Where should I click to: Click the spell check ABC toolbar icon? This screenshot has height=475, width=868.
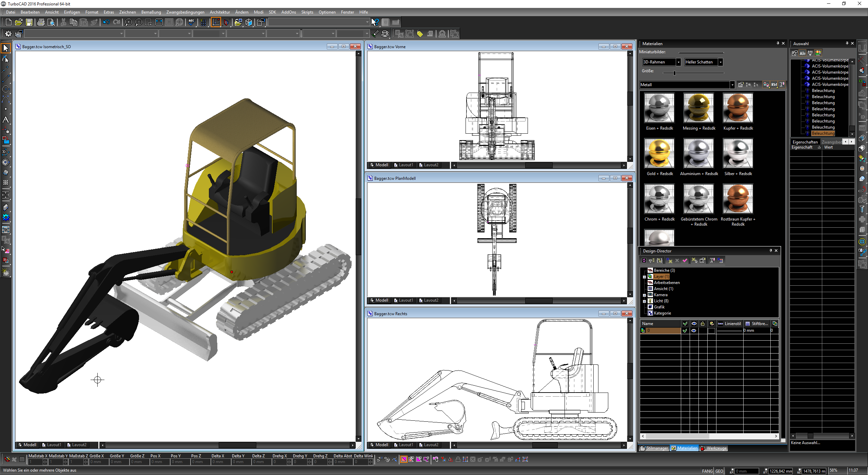click(192, 22)
